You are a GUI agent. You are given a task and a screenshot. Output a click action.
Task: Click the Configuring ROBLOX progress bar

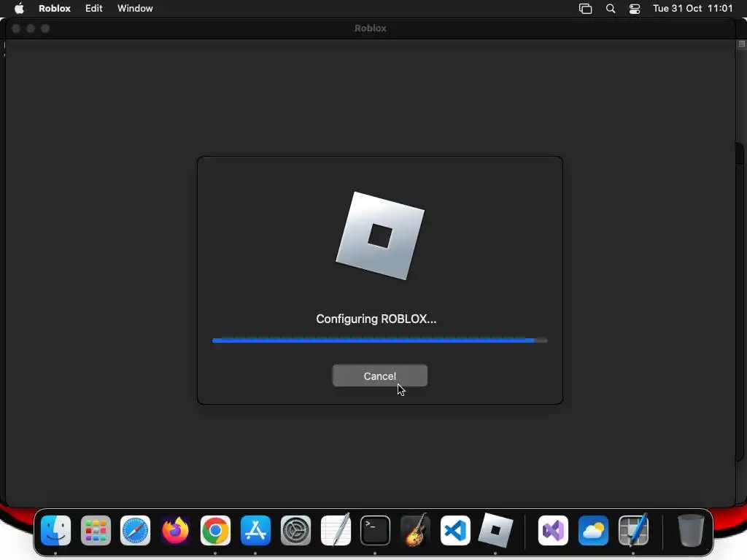379,340
